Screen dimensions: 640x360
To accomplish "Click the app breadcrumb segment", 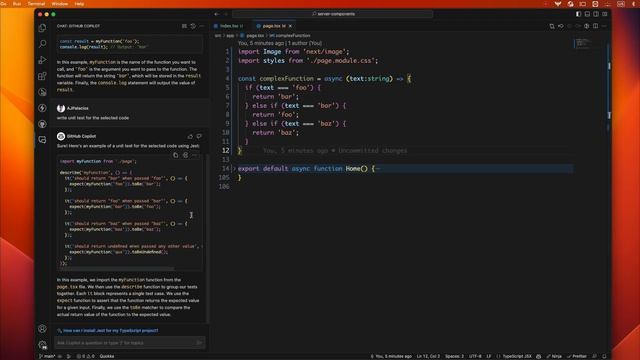I will (230, 36).
